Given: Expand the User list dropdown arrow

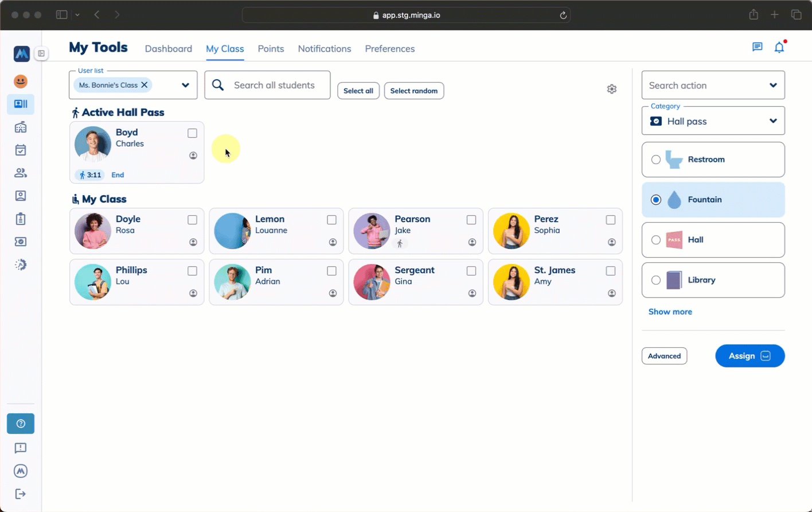Looking at the screenshot, I should (185, 85).
